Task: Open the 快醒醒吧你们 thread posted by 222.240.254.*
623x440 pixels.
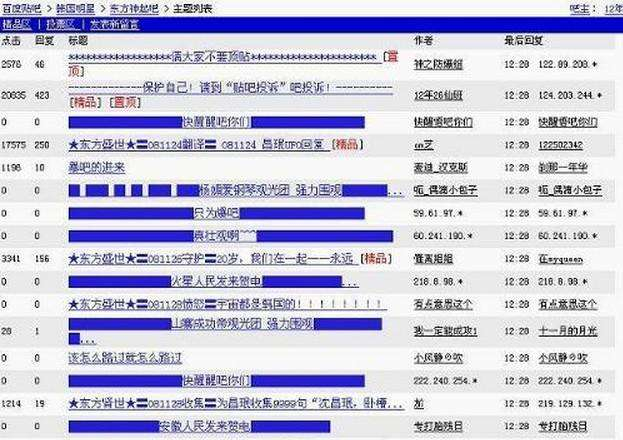Action: [x=217, y=381]
